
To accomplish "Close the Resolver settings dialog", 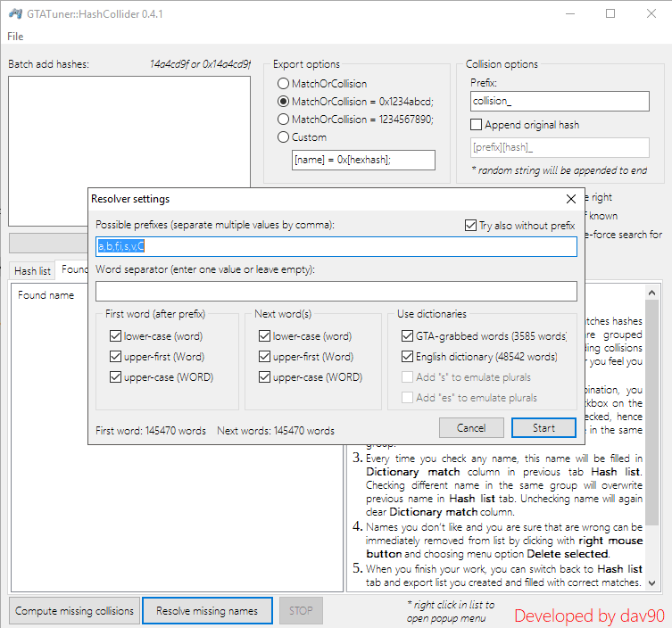I will (571, 199).
